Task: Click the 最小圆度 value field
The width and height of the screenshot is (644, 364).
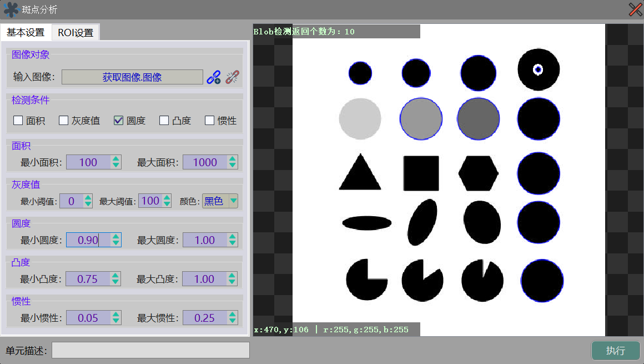Action: (88, 240)
